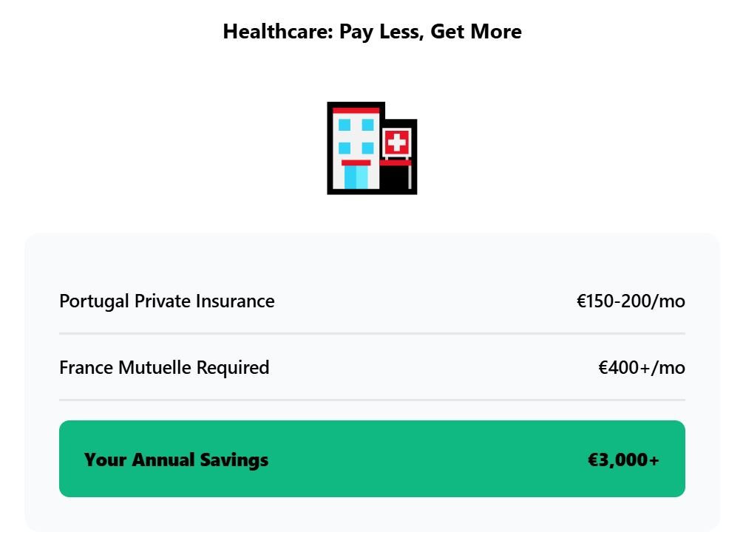Click the red cross sign on hospital
This screenshot has width=743, height=560.
pyautogui.click(x=397, y=143)
